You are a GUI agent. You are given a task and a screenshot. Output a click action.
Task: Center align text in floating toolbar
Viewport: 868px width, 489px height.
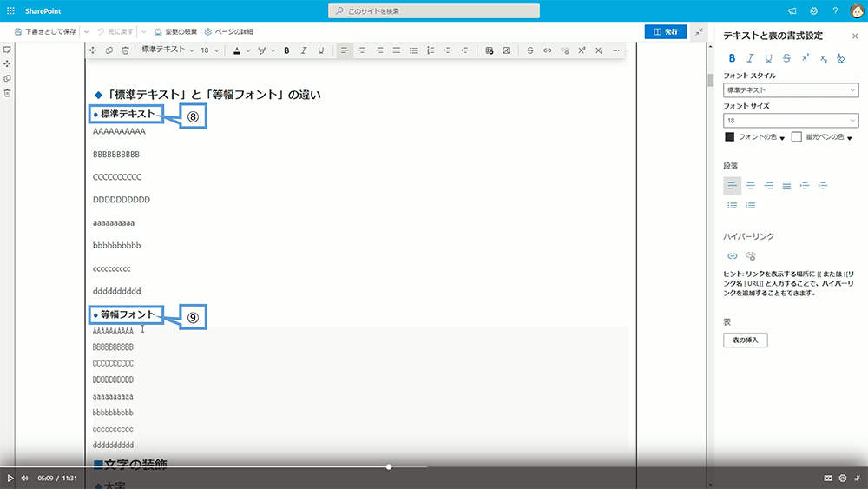pyautogui.click(x=362, y=50)
